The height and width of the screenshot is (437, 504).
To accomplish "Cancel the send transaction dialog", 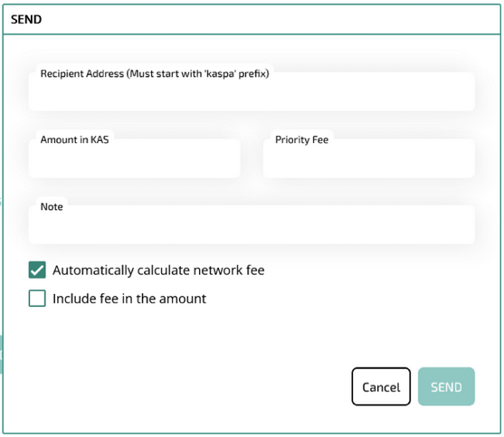I will point(381,386).
